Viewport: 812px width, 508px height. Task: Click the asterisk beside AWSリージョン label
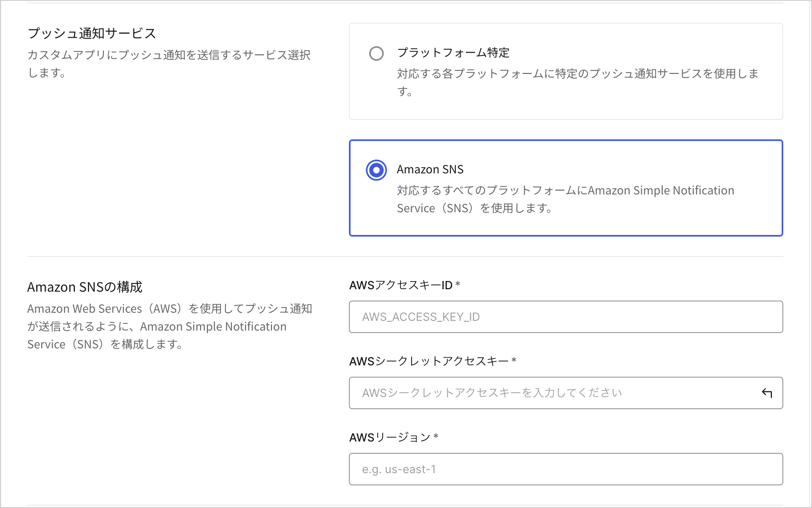point(436,437)
